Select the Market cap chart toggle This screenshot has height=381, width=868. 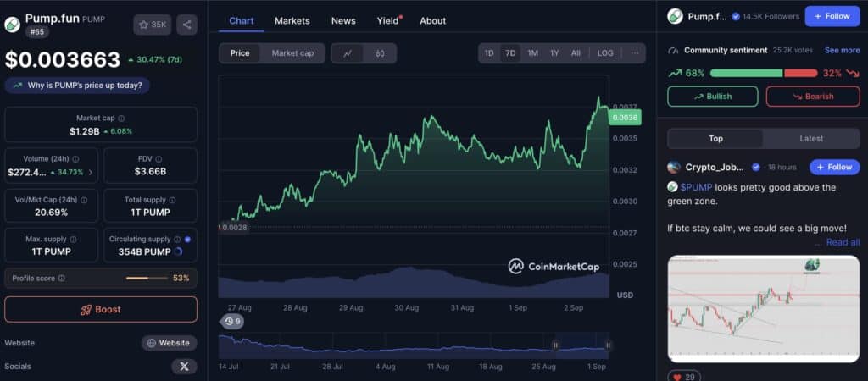(x=292, y=53)
